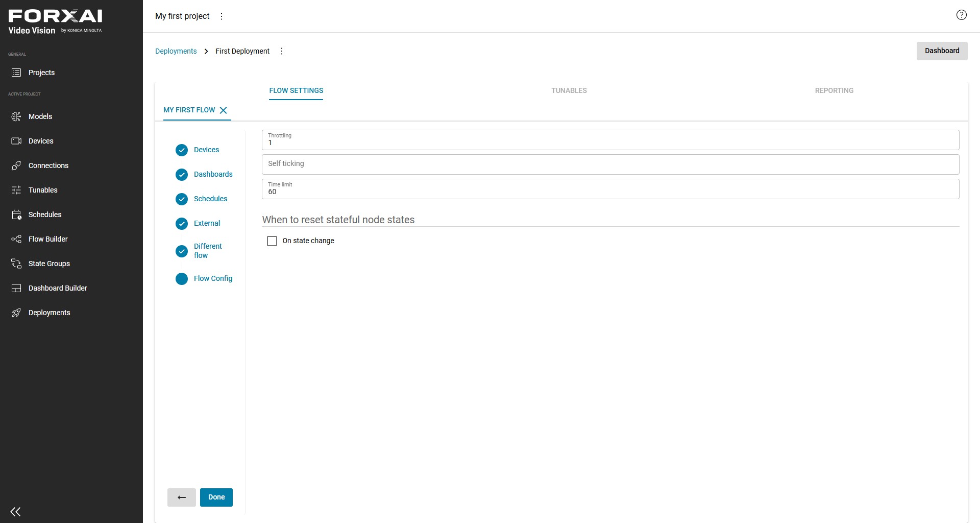Click the FORXAI Video Vision logo

[x=55, y=22]
